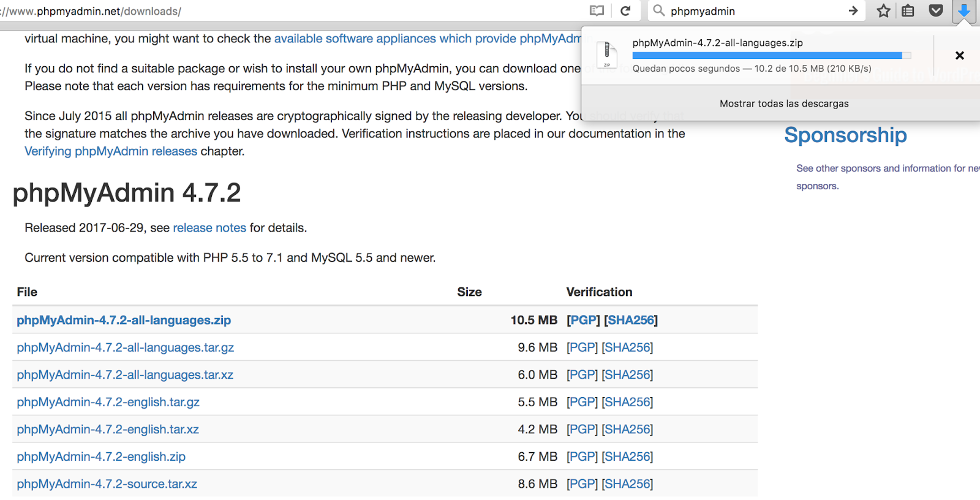Open SHA256 for english.tar.xz

(x=628, y=429)
